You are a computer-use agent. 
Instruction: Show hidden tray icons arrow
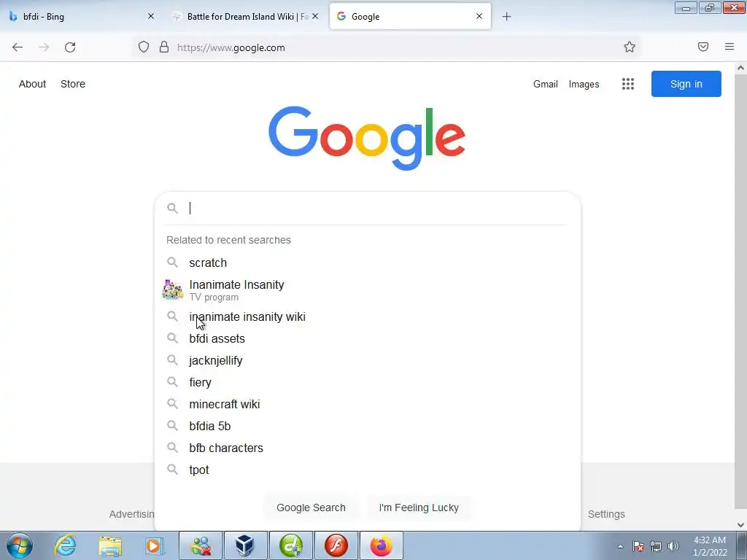[x=620, y=546]
